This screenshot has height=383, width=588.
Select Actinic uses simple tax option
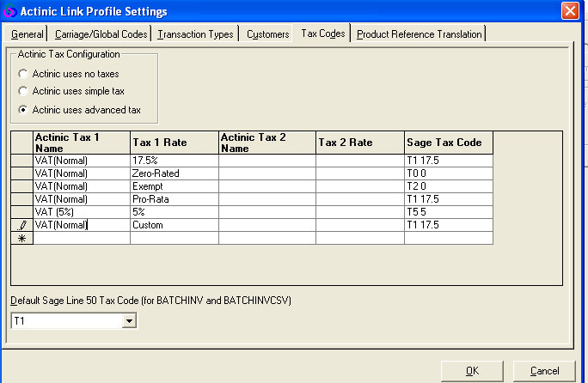pos(23,90)
